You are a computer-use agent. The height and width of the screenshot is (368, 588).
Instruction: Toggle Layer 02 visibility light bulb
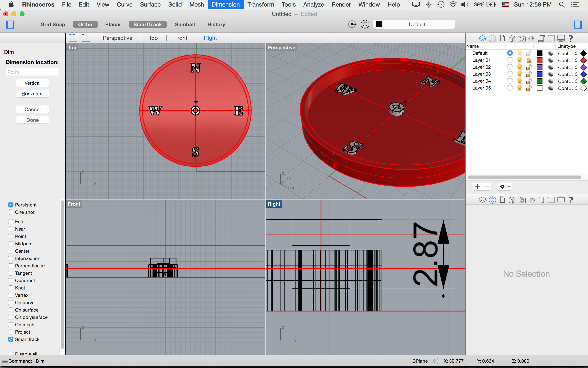[x=519, y=67]
